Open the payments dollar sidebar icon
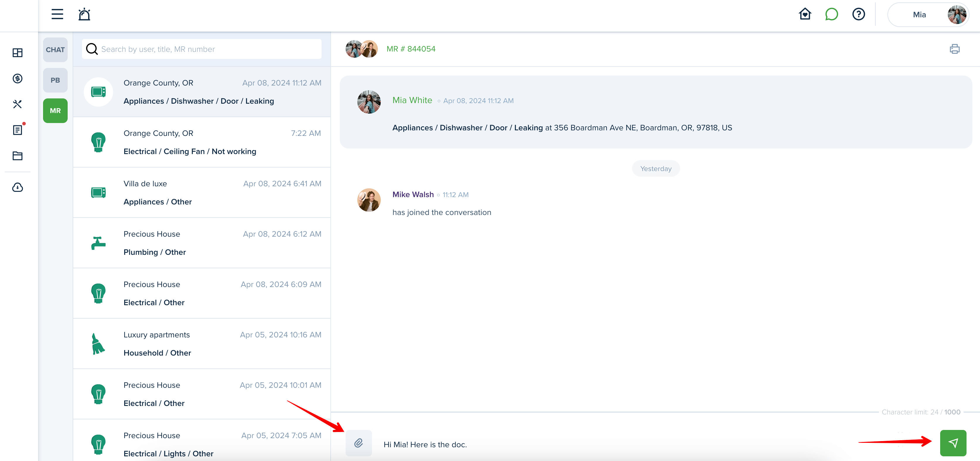The width and height of the screenshot is (980, 461). point(18,78)
